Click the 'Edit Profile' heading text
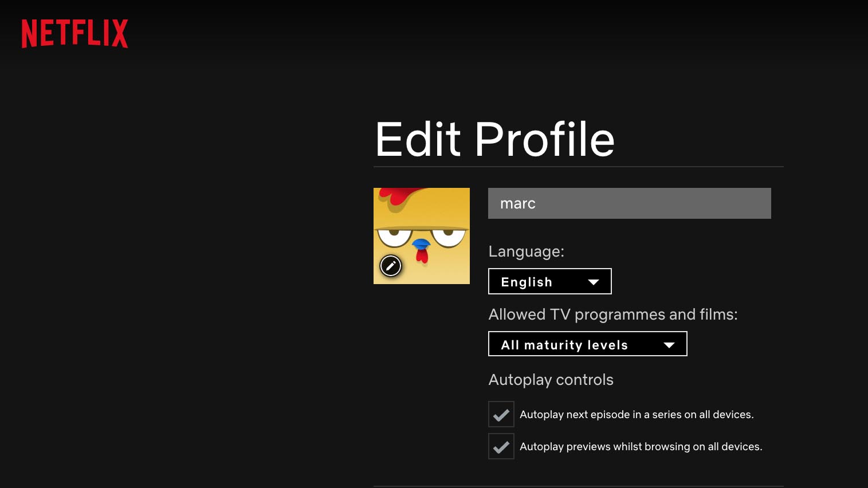The image size is (868, 488). (x=495, y=139)
